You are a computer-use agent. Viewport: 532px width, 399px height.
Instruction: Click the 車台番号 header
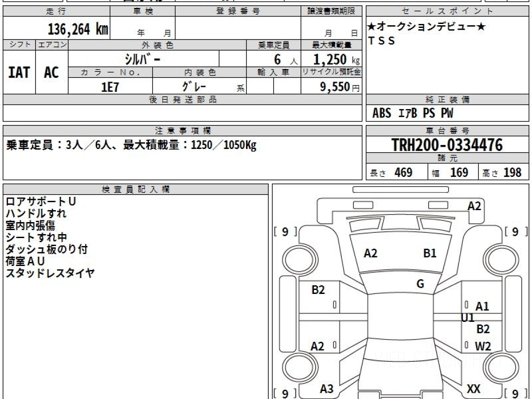click(x=448, y=131)
